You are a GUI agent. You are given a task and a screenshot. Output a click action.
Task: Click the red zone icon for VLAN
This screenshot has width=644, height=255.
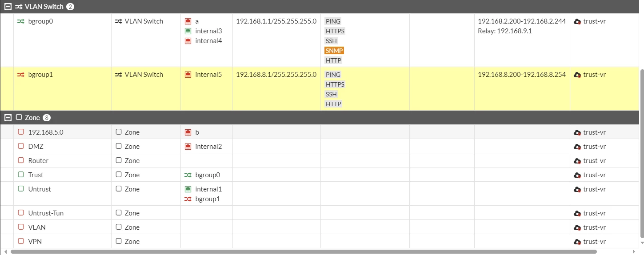20,227
